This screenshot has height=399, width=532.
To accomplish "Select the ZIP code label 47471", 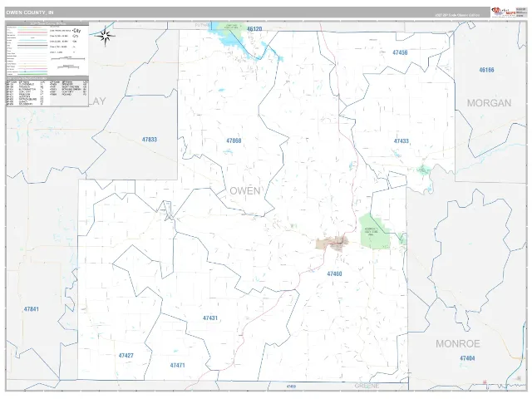I will 177,366.
